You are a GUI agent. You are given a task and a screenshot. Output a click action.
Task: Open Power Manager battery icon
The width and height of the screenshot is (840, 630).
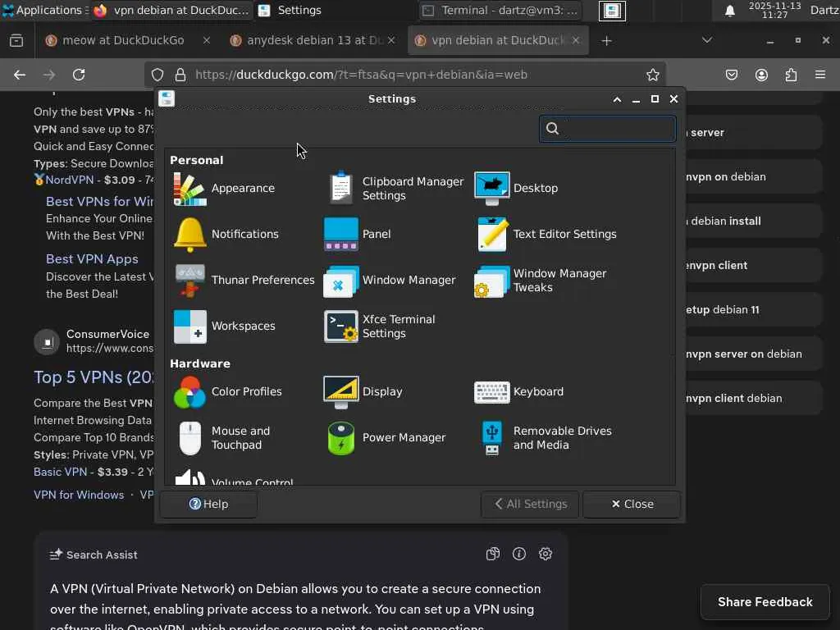click(x=340, y=438)
